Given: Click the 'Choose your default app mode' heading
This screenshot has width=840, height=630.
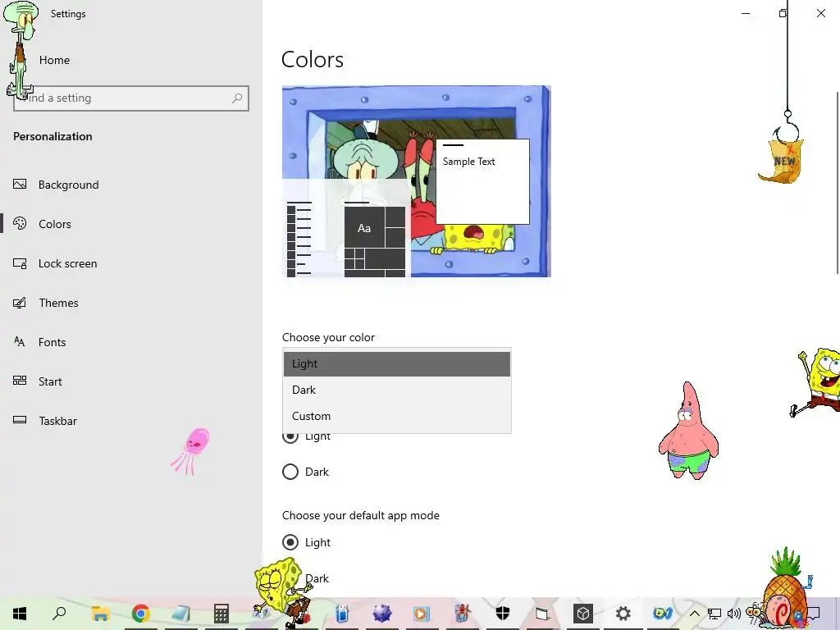Looking at the screenshot, I should [361, 515].
